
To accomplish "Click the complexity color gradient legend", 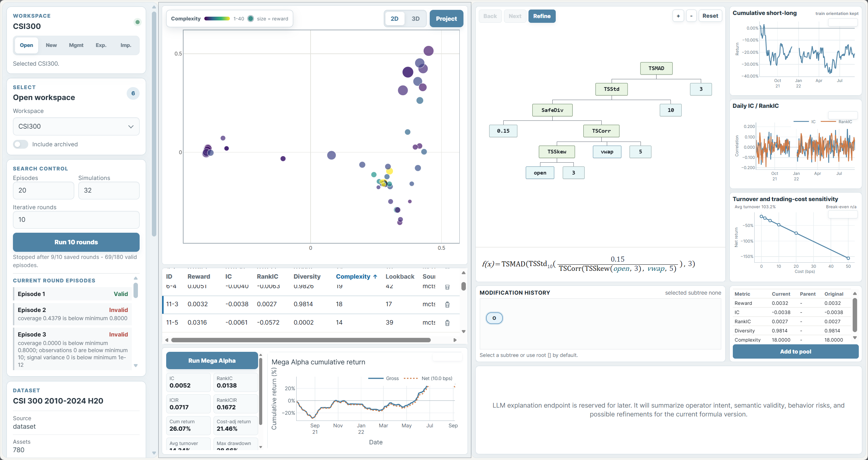I will [217, 19].
